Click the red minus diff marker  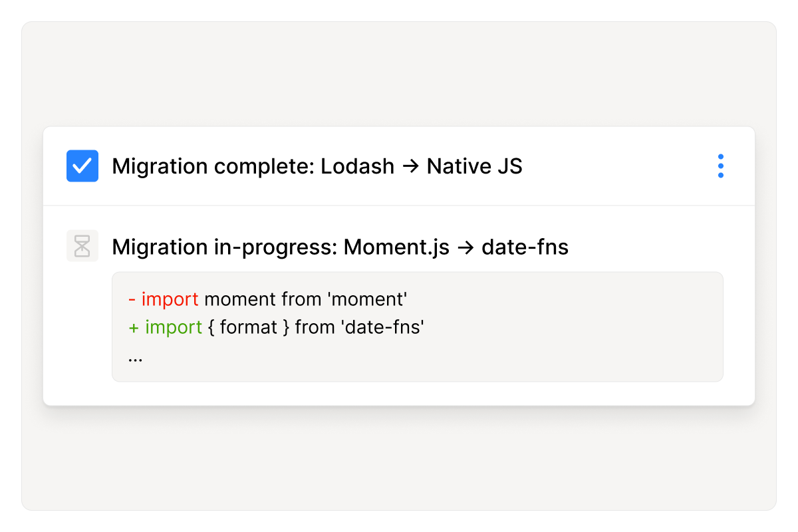coord(132,299)
